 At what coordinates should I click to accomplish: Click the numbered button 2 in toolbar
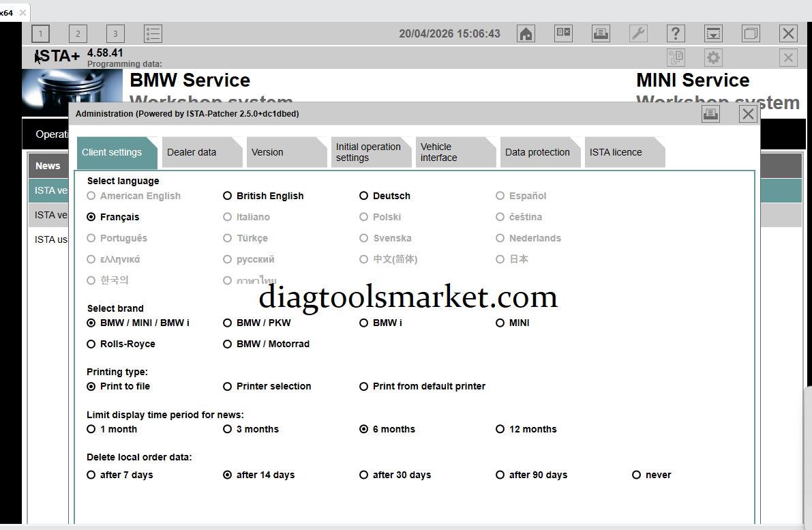pyautogui.click(x=78, y=33)
